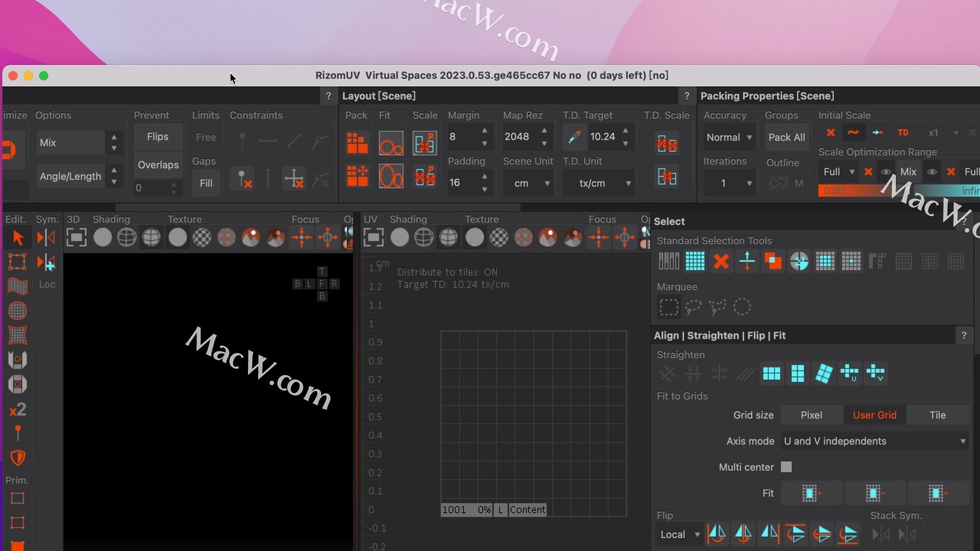The width and height of the screenshot is (980, 551).
Task: Click the upper T.D. Scale icon
Action: click(x=667, y=144)
